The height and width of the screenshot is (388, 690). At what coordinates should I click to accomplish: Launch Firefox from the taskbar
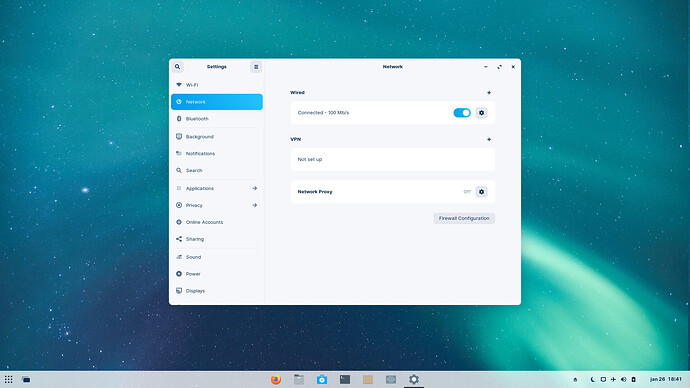pos(276,379)
